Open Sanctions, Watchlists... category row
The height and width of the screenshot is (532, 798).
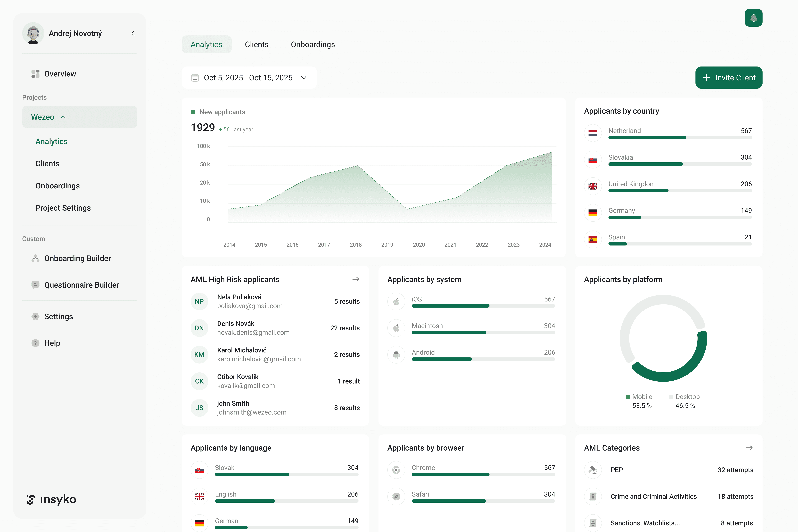tap(669, 523)
